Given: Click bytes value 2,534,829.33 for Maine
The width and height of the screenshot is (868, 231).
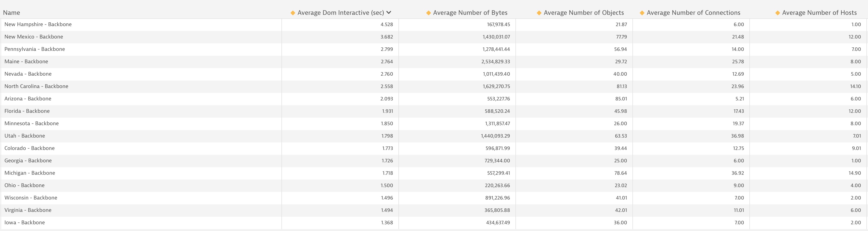Looking at the screenshot, I should tap(496, 62).
